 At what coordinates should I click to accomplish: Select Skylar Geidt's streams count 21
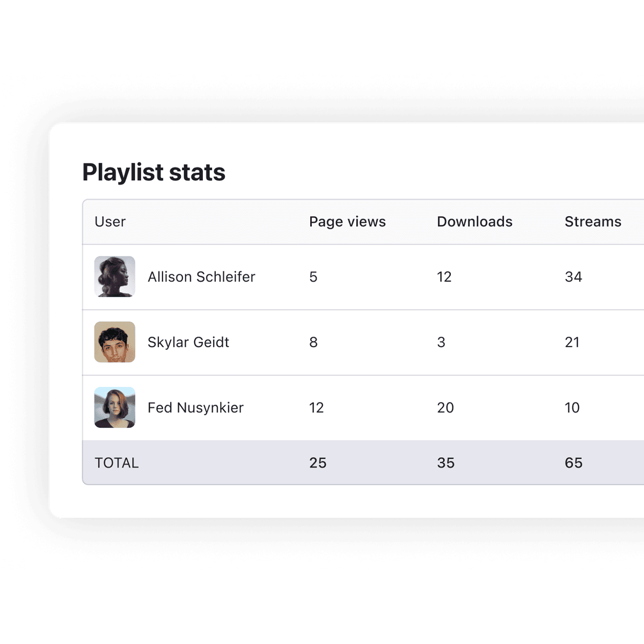[572, 342]
